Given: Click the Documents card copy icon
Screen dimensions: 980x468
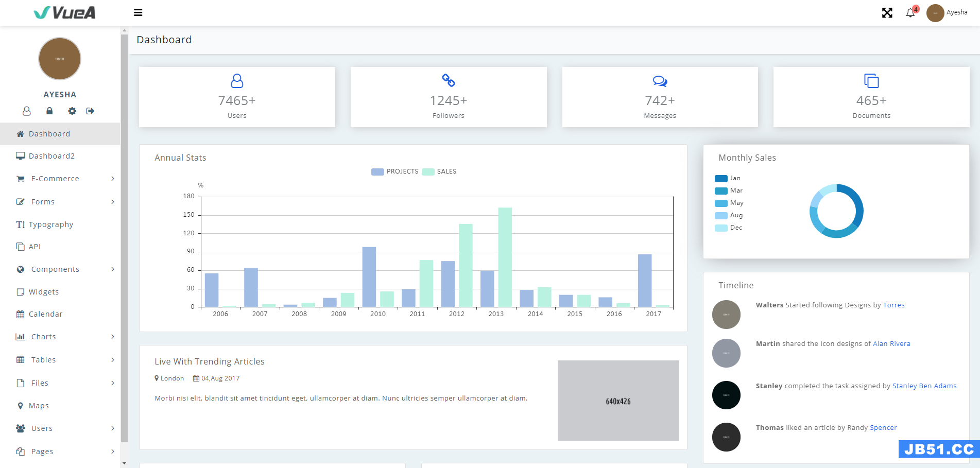Looking at the screenshot, I should [x=871, y=81].
